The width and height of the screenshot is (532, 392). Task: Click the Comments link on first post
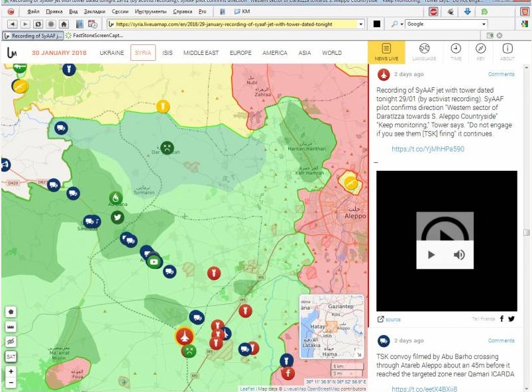point(501,74)
